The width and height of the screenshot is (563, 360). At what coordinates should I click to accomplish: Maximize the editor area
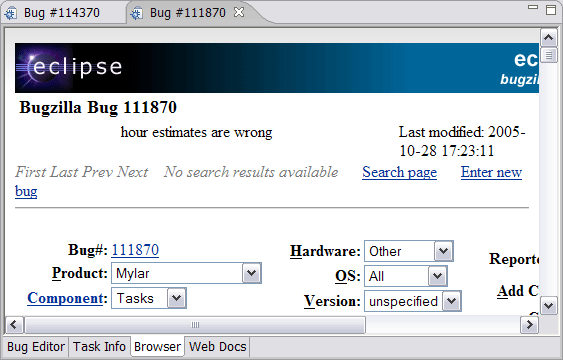click(551, 10)
